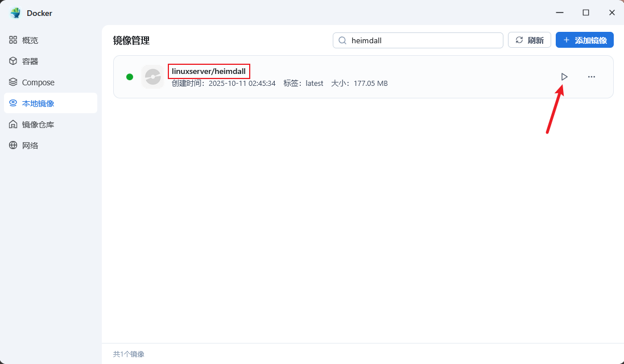Open the 镜像仓库 image registry page

(x=51, y=125)
